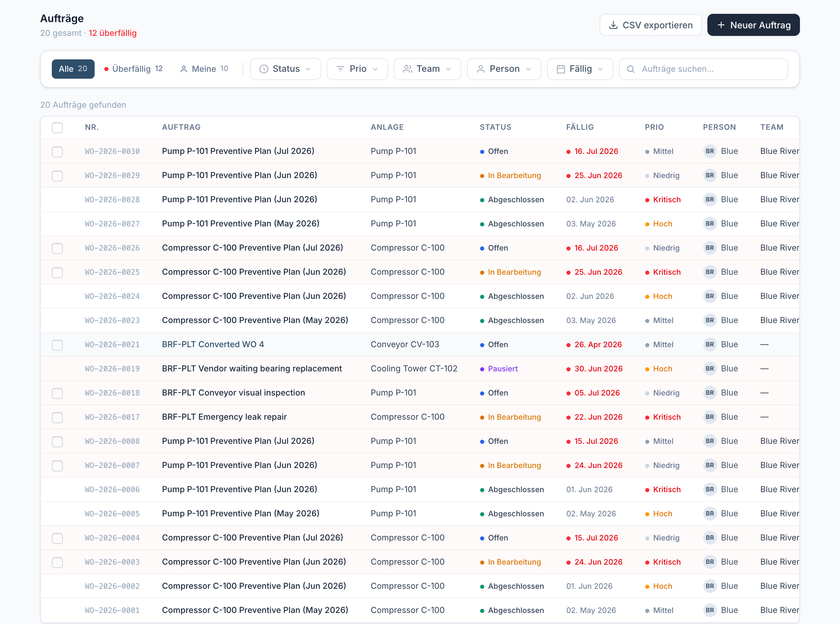840x624 pixels.
Task: Check row WO-2026-0017 Emergency leak repair
Action: point(57,417)
